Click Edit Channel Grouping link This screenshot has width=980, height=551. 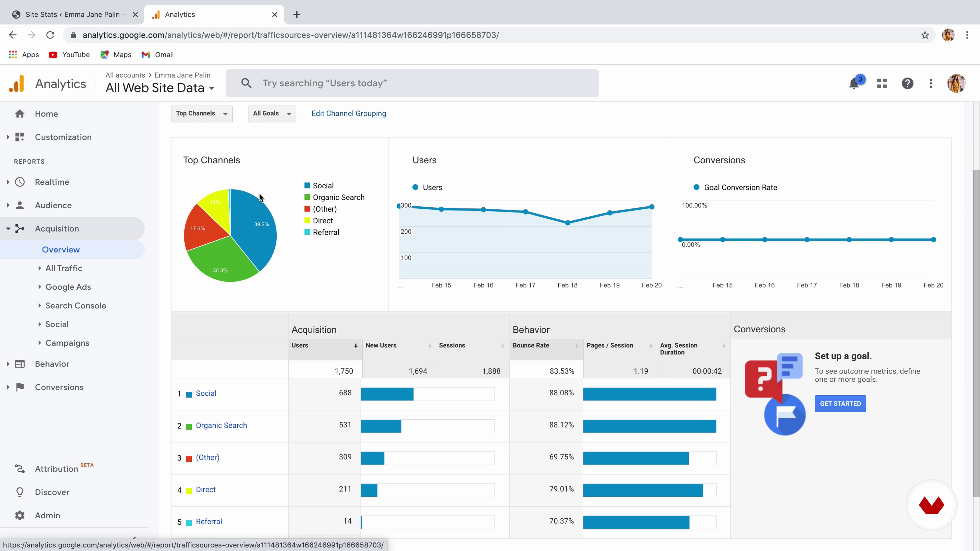click(348, 114)
